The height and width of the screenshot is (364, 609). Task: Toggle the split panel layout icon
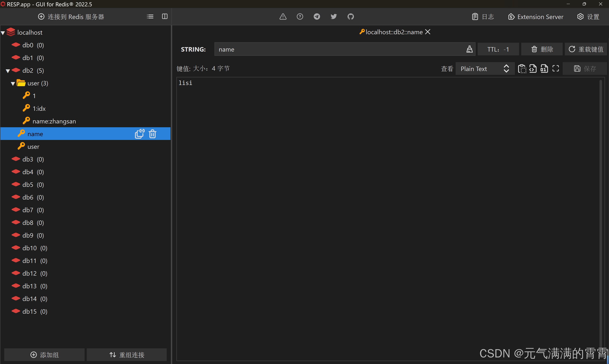point(165,17)
